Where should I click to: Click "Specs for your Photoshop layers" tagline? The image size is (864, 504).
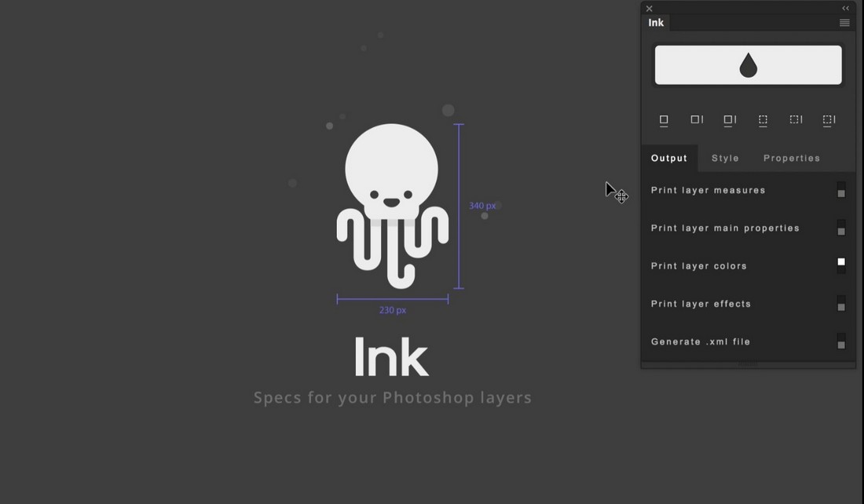click(x=392, y=398)
